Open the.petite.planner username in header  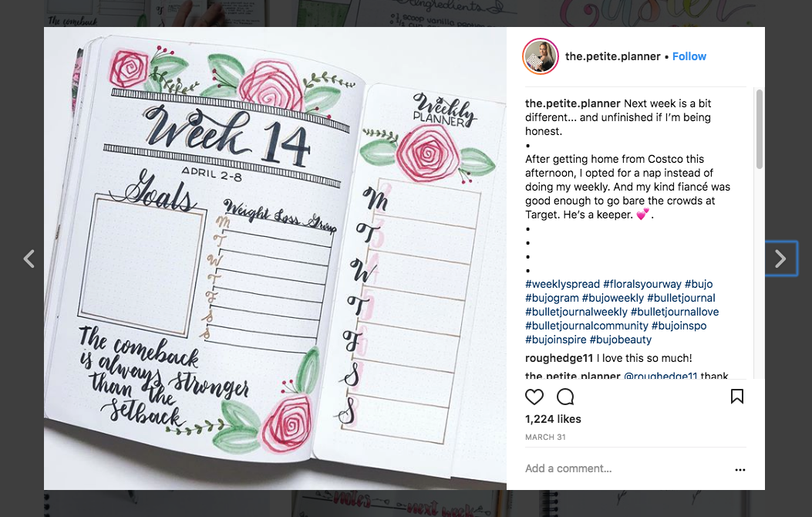tap(612, 56)
